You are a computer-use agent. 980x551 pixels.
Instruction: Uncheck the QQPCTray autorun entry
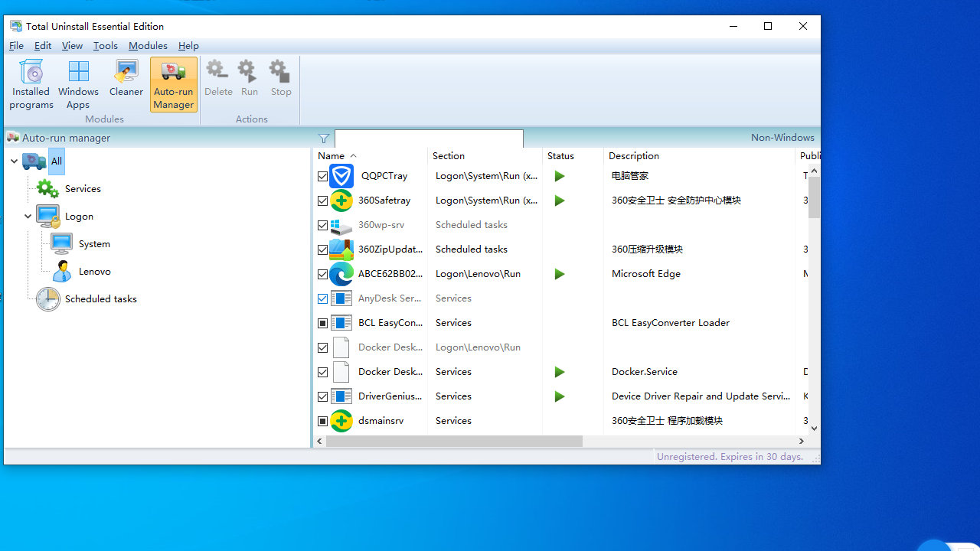[x=322, y=176]
